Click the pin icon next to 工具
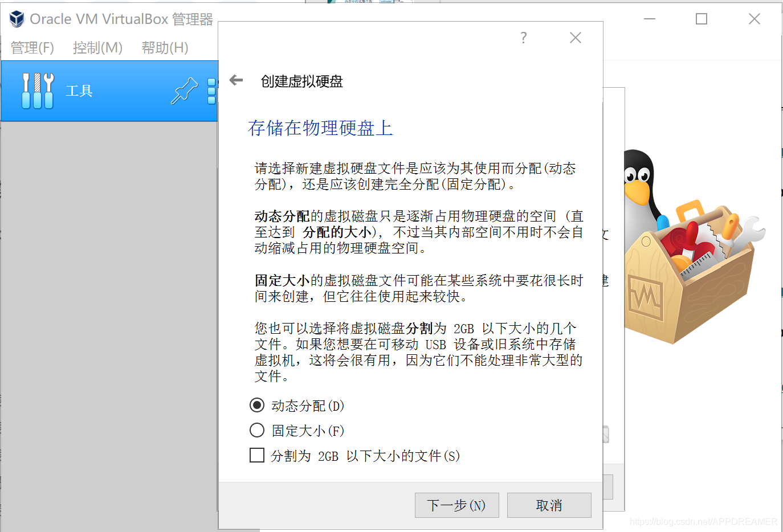783x532 pixels. 183,91
